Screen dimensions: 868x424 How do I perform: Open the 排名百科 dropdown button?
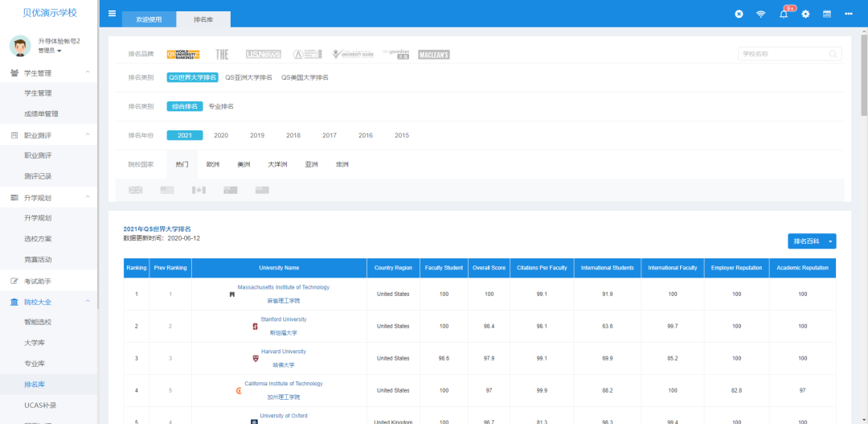tap(812, 241)
